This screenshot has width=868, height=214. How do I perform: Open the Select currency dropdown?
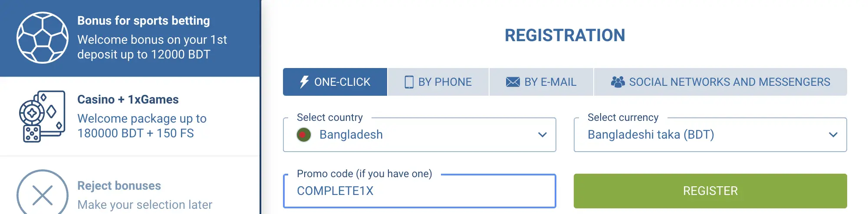710,135
